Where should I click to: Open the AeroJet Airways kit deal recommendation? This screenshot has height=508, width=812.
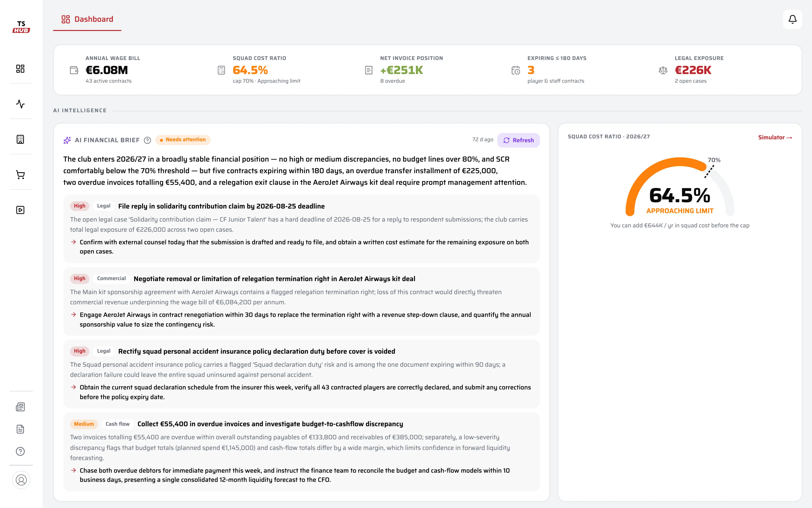tap(301, 301)
